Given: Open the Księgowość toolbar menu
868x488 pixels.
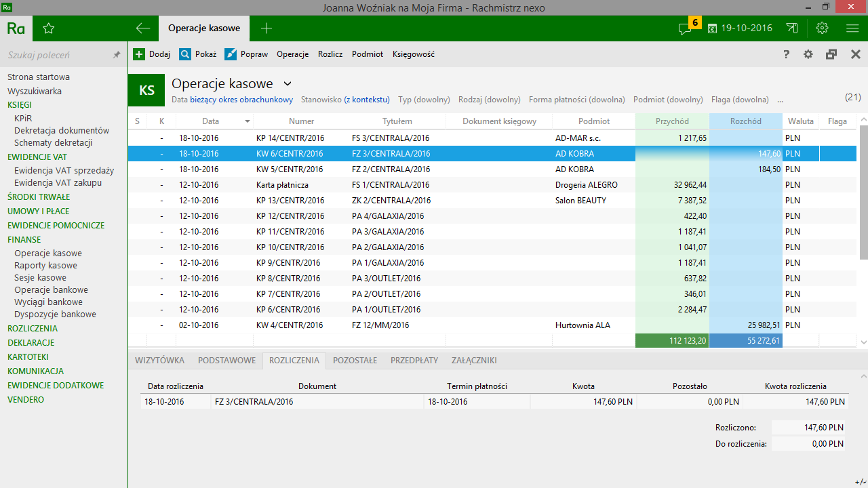Looking at the screenshot, I should (414, 54).
